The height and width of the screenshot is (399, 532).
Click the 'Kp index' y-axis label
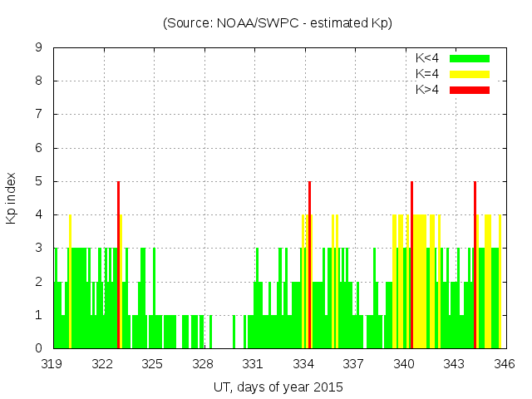coord(12,198)
